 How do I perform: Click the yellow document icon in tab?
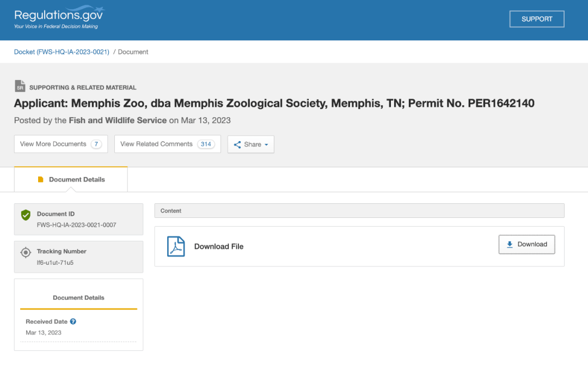41,179
